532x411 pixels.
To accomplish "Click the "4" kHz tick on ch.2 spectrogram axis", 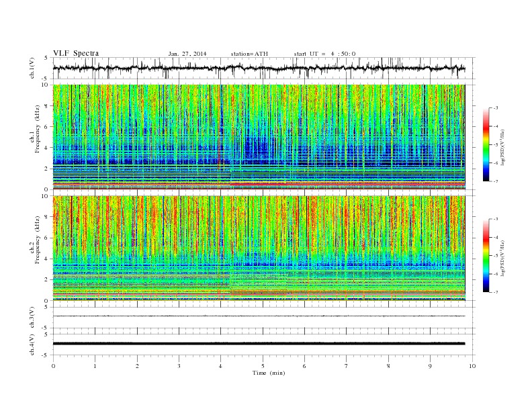I will pyautogui.click(x=47, y=259).
